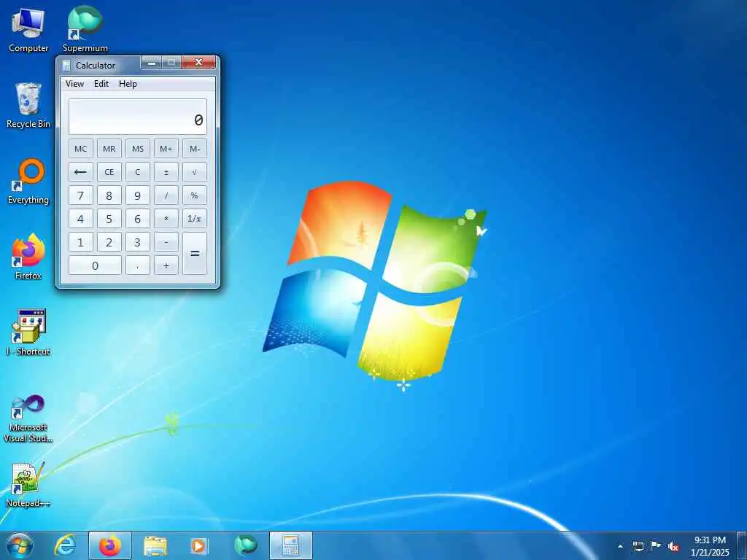Click the percent (%) button
Image resolution: width=747 pixels, height=560 pixels.
194,195
